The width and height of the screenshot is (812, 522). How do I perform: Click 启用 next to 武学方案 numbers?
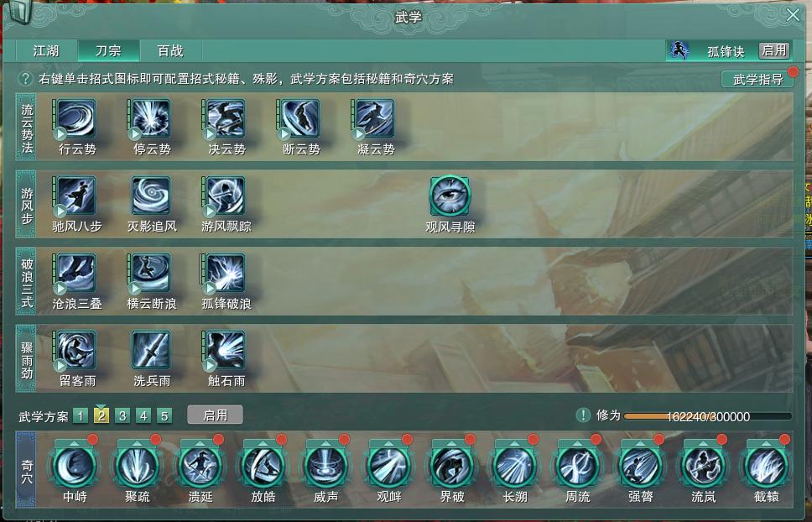(215, 415)
